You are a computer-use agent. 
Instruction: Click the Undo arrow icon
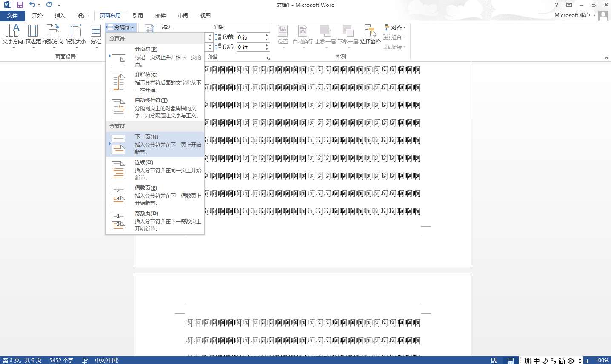[x=32, y=5]
